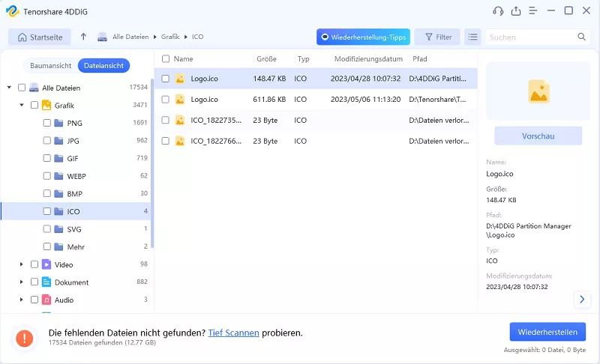Navigate to Grafik in breadcrumb
Viewport: 600px width, 364px height.
point(170,37)
